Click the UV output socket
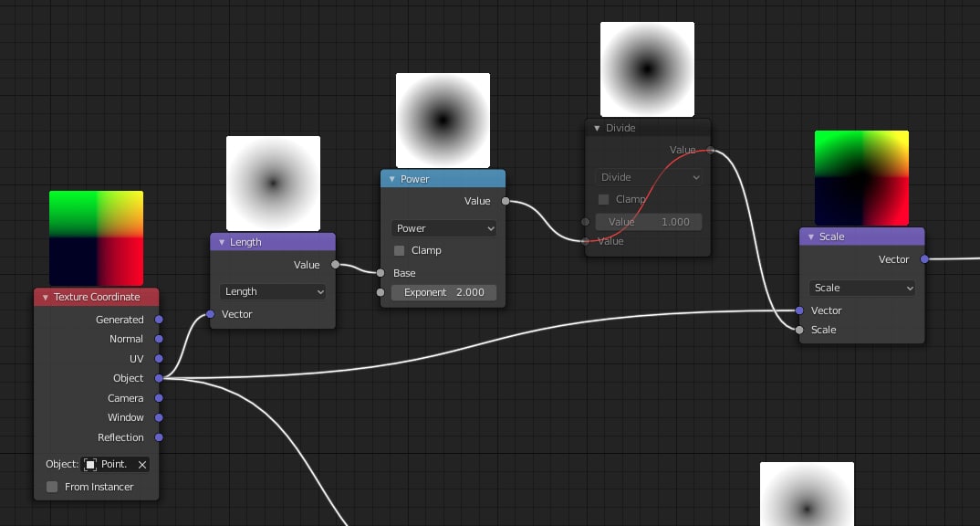Image resolution: width=980 pixels, height=526 pixels. pos(159,358)
